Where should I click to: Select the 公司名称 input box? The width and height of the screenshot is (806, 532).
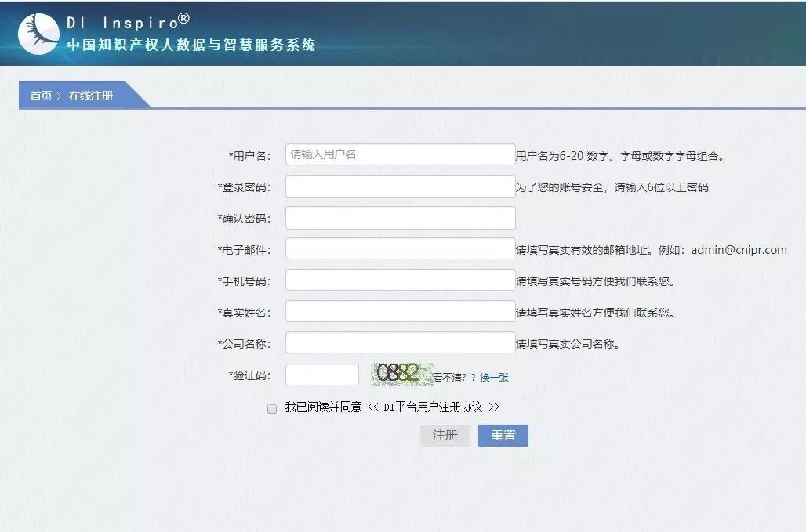[401, 343]
